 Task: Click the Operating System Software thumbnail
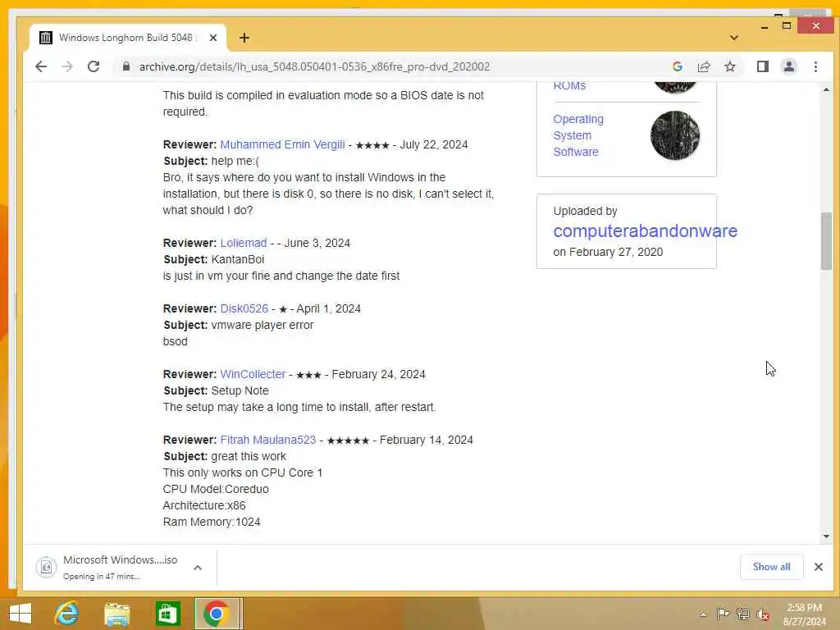[675, 135]
